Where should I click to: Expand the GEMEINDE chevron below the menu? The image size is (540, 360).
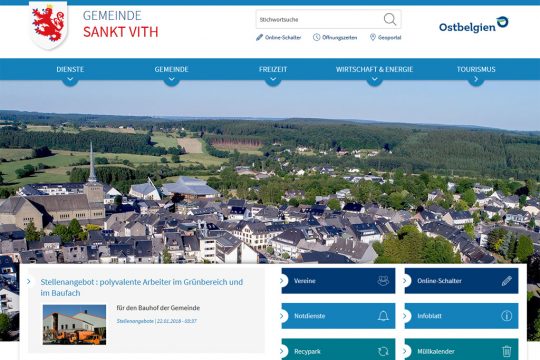pyautogui.click(x=172, y=80)
